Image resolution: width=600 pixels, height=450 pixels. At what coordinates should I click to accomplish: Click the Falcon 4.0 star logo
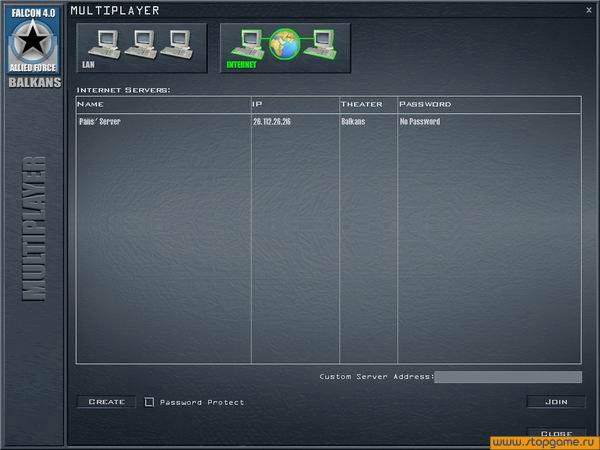pos(31,38)
